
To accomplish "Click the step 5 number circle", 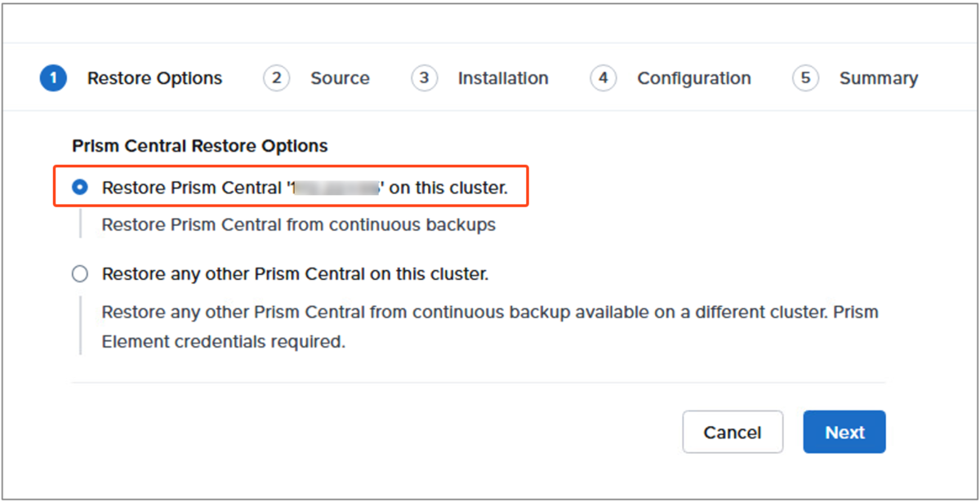I will tap(805, 78).
